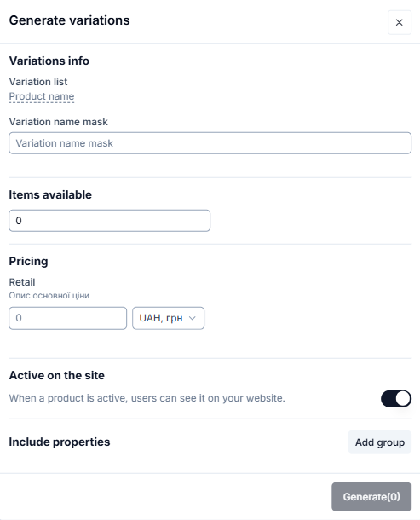Click the Variation name mask field label

coord(58,122)
